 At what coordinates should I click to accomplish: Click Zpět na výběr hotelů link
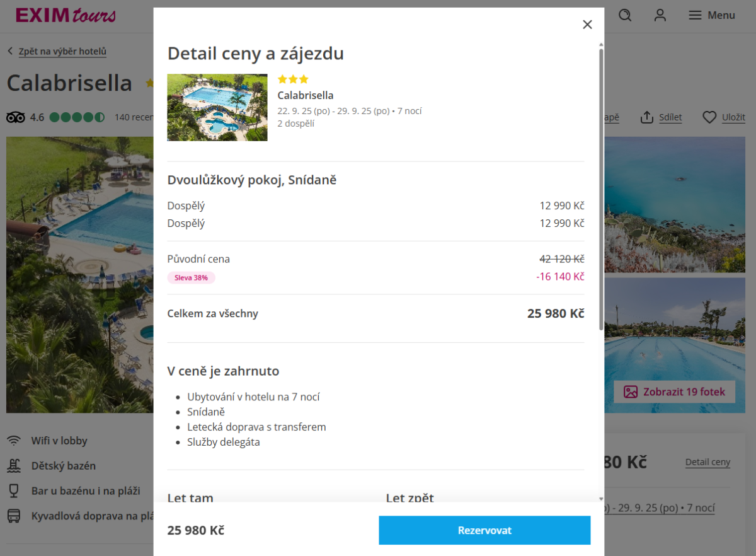pos(62,52)
